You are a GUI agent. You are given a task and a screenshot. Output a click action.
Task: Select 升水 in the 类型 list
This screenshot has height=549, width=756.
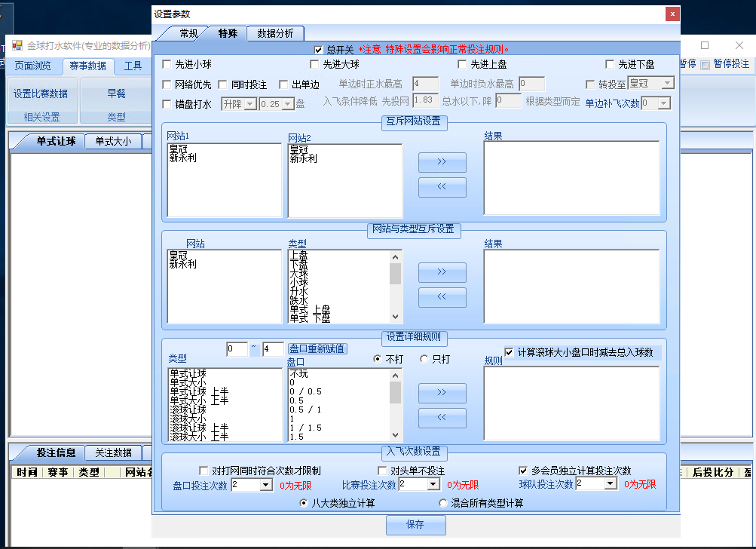pos(298,291)
